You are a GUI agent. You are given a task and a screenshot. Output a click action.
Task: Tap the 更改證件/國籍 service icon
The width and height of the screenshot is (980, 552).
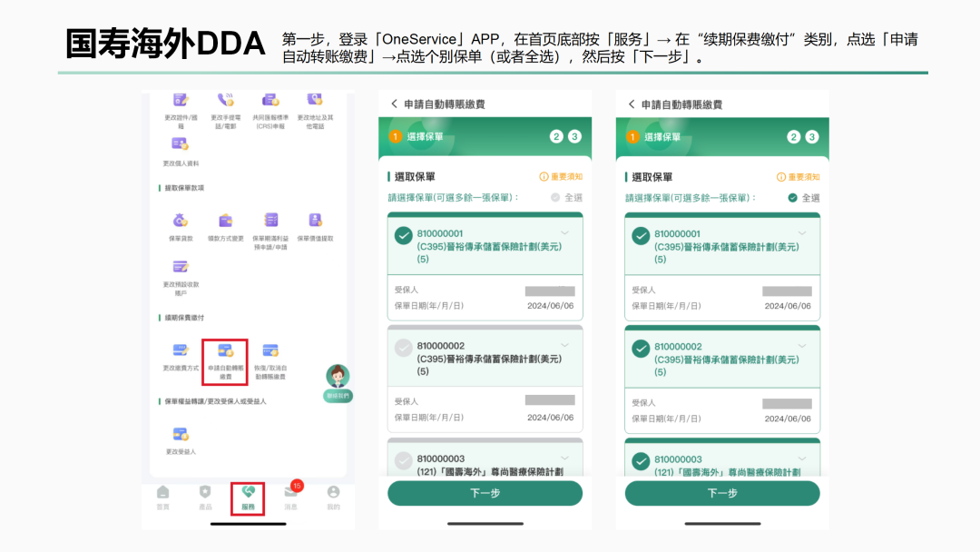click(180, 100)
